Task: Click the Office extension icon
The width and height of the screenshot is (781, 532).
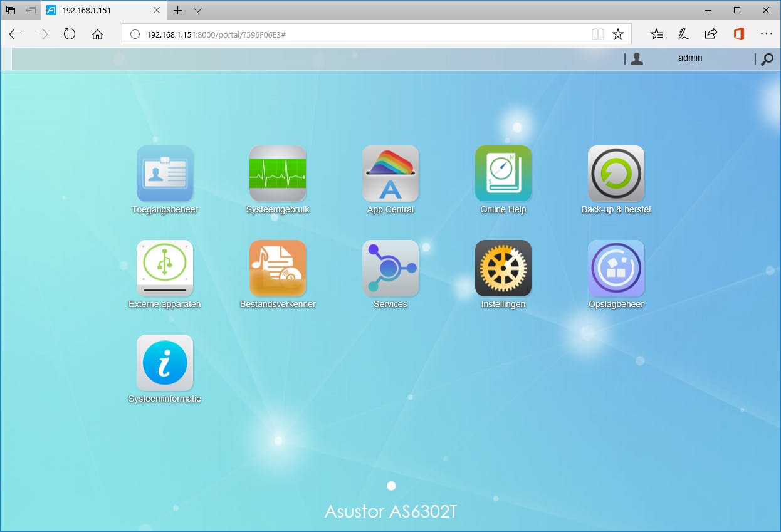Action: [738, 34]
